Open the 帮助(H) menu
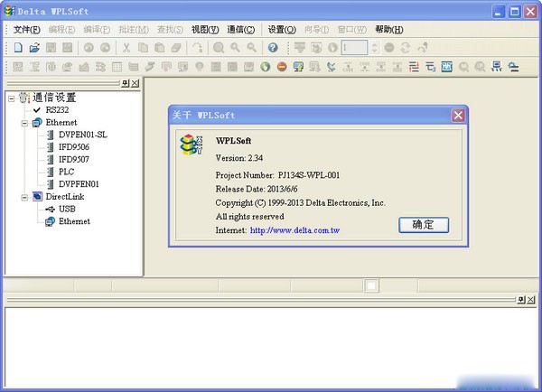Screen dimensions: 542x392 click(389, 30)
